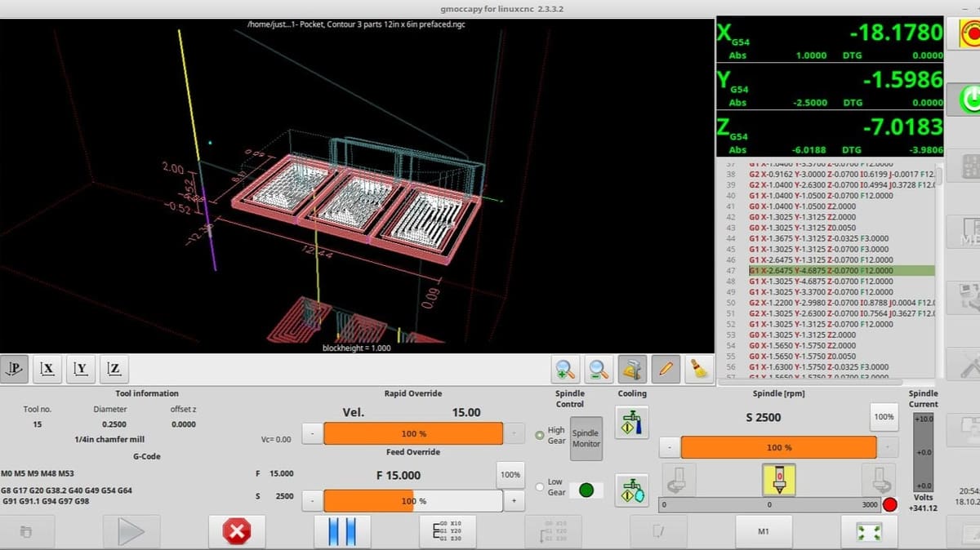This screenshot has width=980, height=550.
Task: Click the pencil toolpath icon
Action: pyautogui.click(x=666, y=369)
